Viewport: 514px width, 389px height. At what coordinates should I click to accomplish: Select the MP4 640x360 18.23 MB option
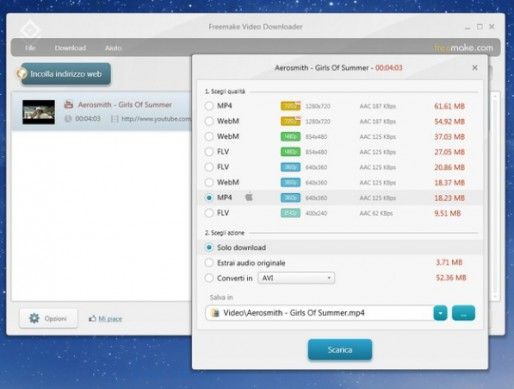[209, 198]
